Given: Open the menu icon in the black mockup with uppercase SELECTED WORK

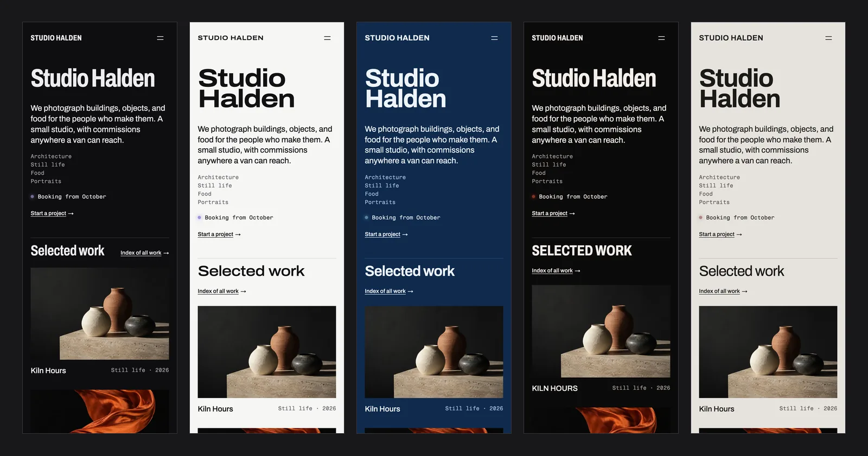Looking at the screenshot, I should (661, 38).
